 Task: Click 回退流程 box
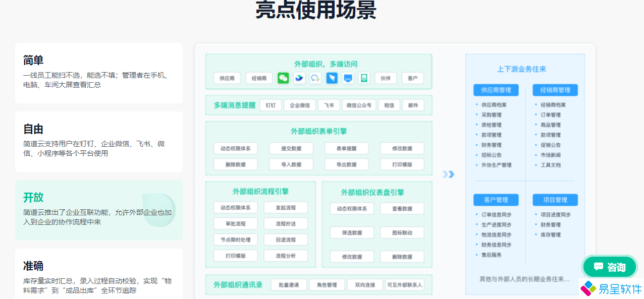coord(286,240)
